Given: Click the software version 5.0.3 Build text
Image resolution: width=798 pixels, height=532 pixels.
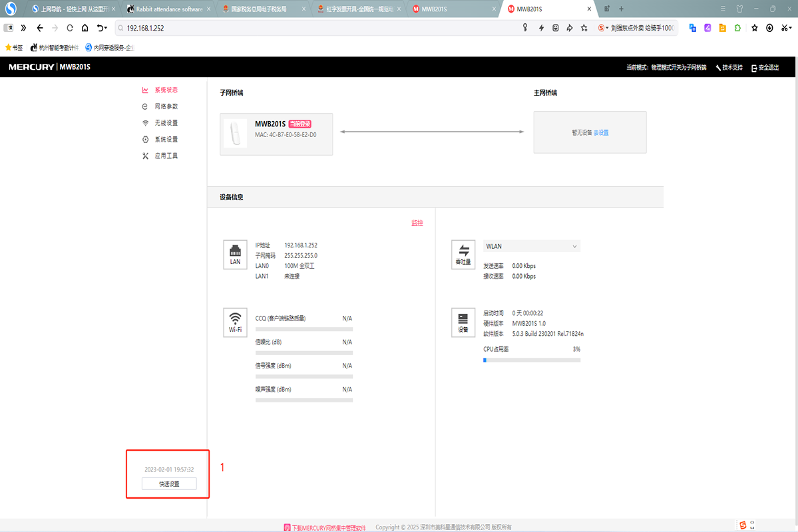Looking at the screenshot, I should point(548,334).
